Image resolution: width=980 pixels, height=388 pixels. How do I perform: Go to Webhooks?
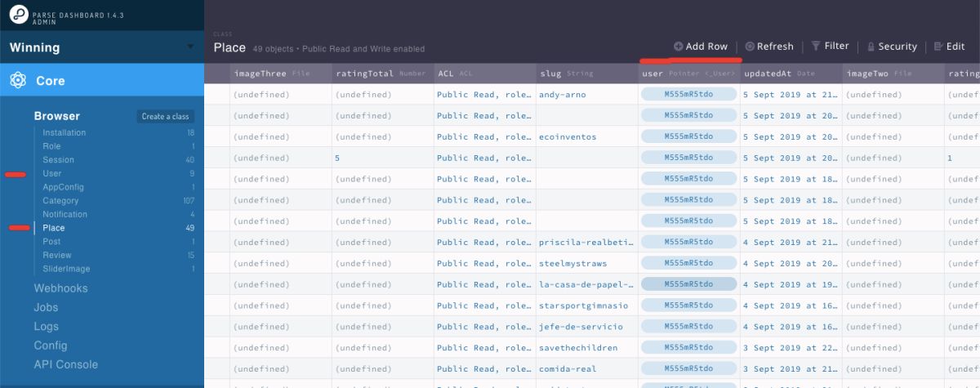click(x=60, y=288)
